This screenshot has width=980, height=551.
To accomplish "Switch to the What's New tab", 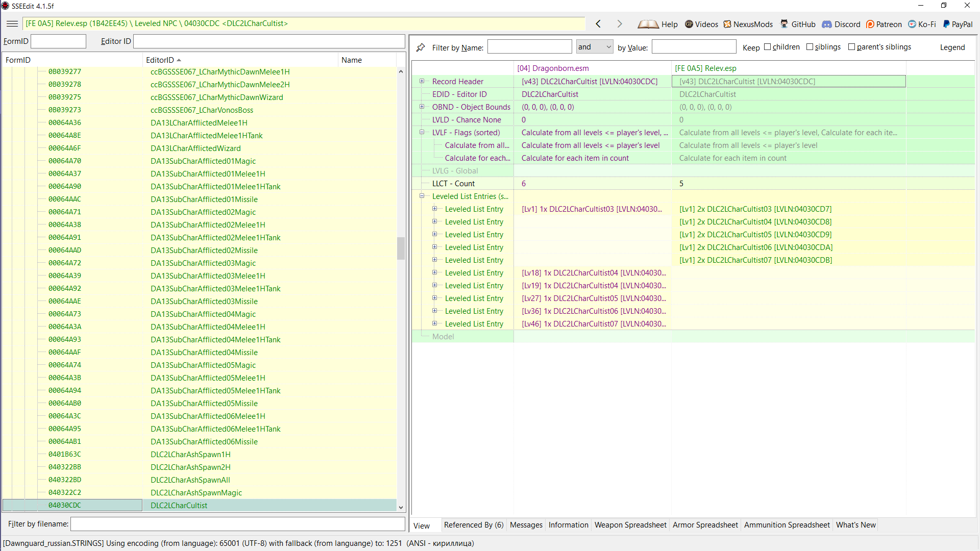I will [x=856, y=525].
